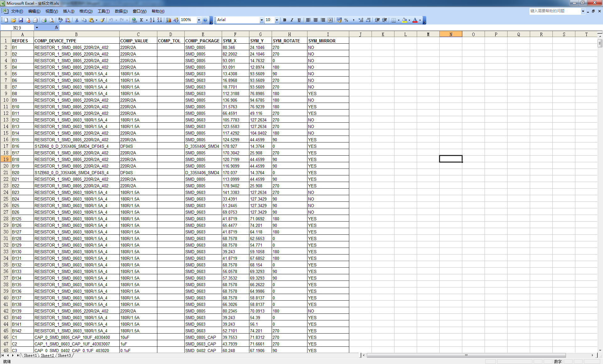Switch to the Sheet2 tab
The image size is (603, 364).
point(47,356)
